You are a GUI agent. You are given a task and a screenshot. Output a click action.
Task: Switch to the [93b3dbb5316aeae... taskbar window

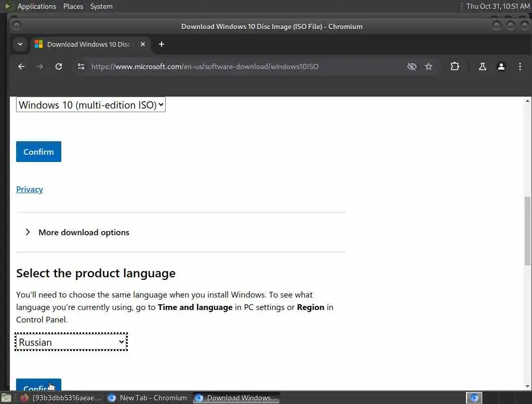tap(61, 398)
